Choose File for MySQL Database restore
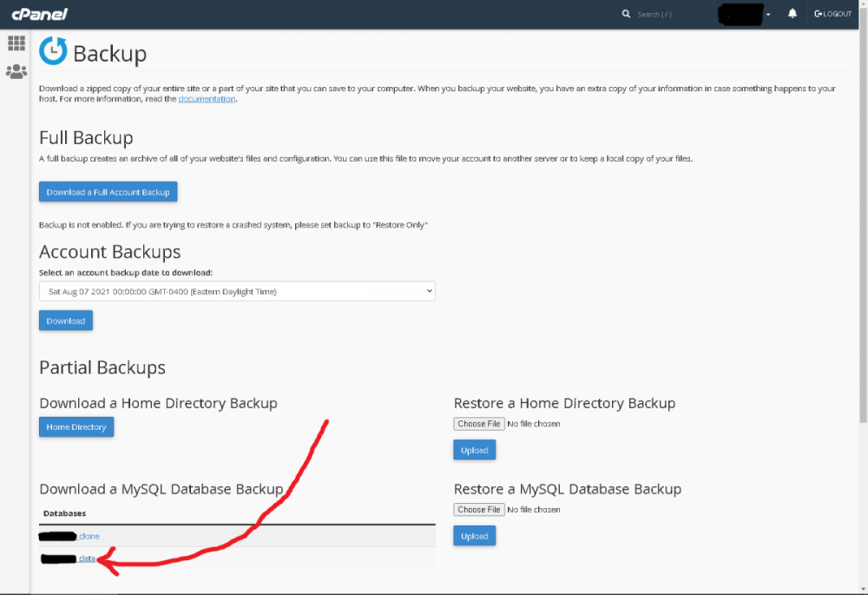868x595 pixels. pos(479,510)
